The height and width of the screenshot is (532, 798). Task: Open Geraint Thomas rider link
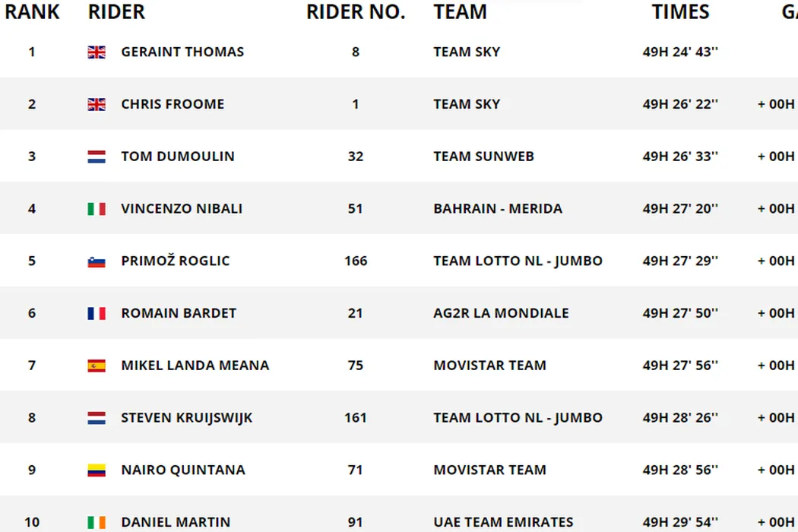182,52
